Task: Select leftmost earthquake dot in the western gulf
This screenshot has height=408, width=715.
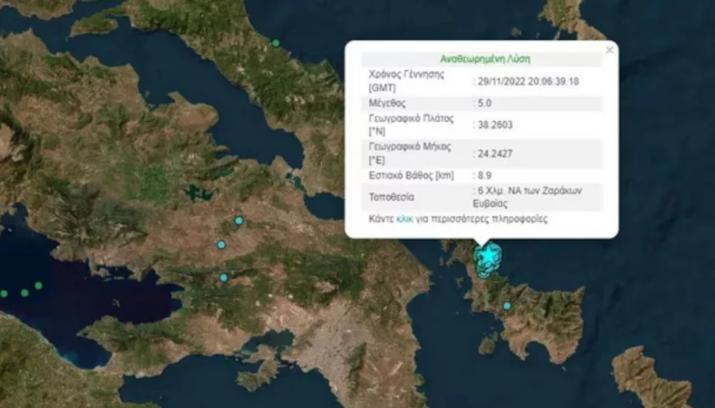Action: click(4, 294)
